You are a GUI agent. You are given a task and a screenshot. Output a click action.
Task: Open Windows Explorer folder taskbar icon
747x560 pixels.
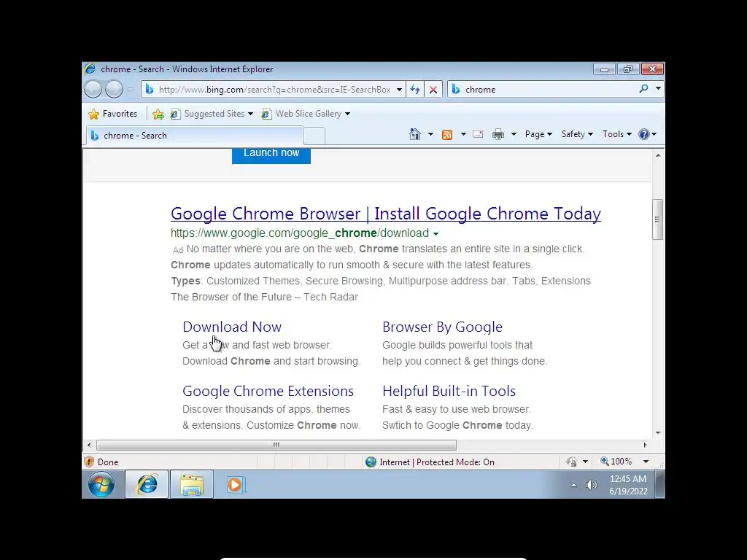pos(192,485)
